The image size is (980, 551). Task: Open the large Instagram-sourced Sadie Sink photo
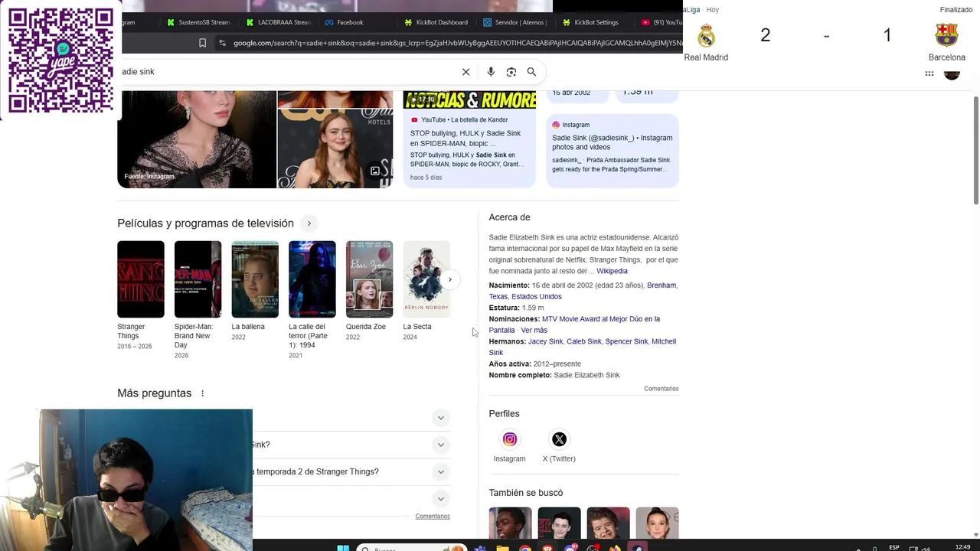(197, 139)
